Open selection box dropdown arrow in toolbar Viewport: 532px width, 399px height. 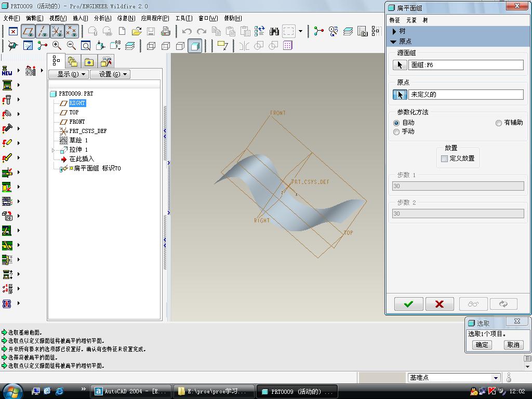pyautogui.click(x=301, y=32)
